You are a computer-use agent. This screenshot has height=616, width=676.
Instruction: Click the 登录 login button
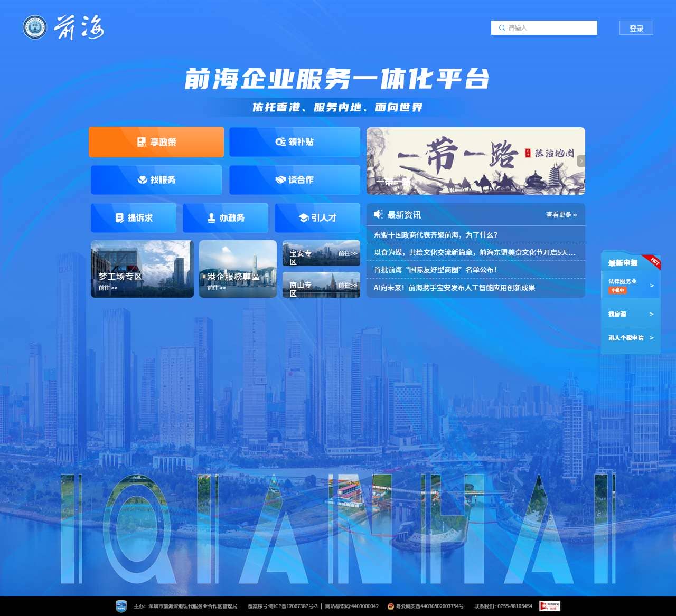point(636,27)
